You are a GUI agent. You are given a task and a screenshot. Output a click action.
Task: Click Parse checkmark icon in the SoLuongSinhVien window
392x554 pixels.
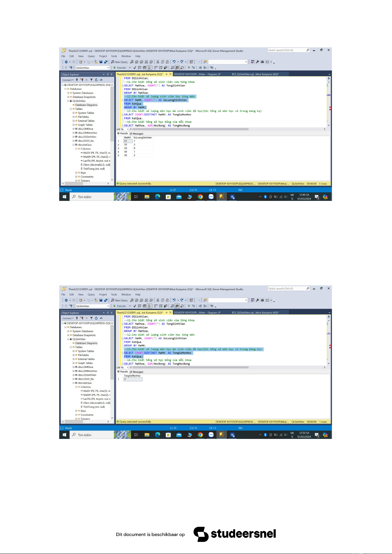[135, 68]
